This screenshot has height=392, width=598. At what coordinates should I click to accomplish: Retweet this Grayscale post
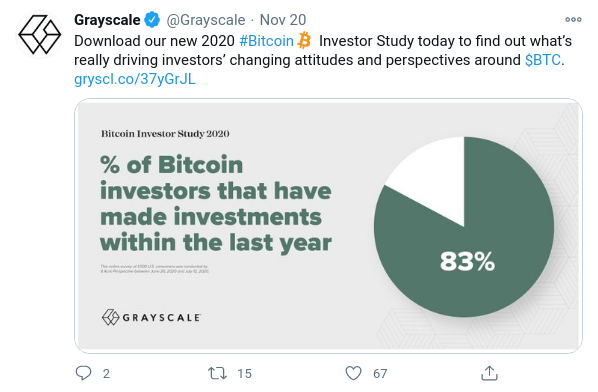click(217, 373)
